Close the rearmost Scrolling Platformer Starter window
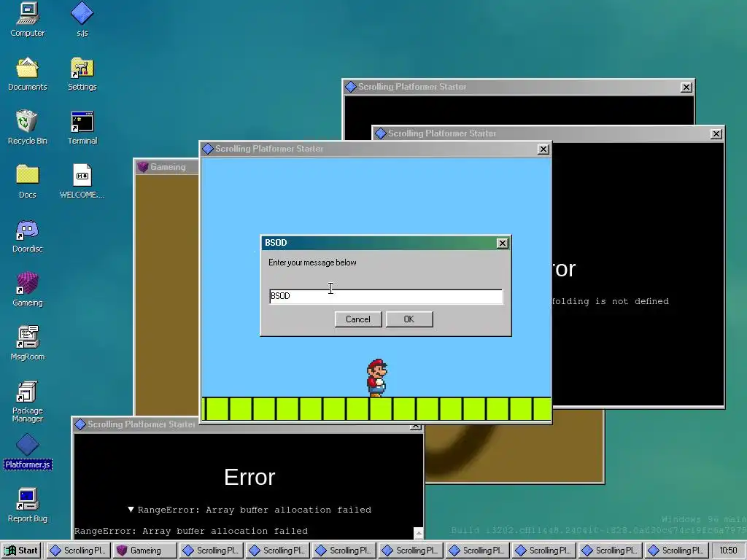The image size is (747, 560). point(686,87)
